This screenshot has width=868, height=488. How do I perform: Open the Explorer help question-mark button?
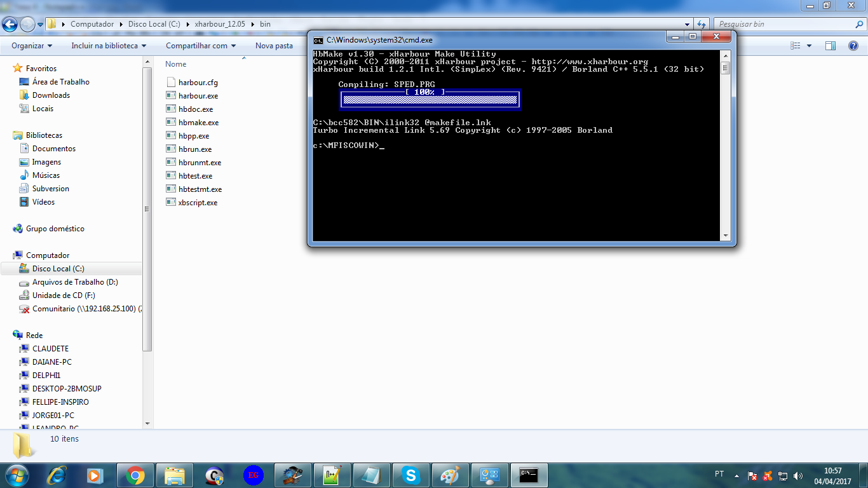(853, 46)
